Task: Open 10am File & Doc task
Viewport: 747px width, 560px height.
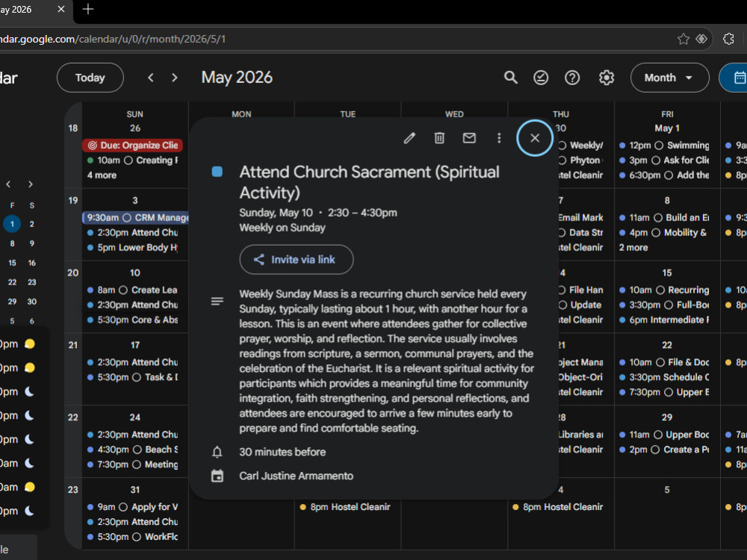Action: (x=664, y=362)
